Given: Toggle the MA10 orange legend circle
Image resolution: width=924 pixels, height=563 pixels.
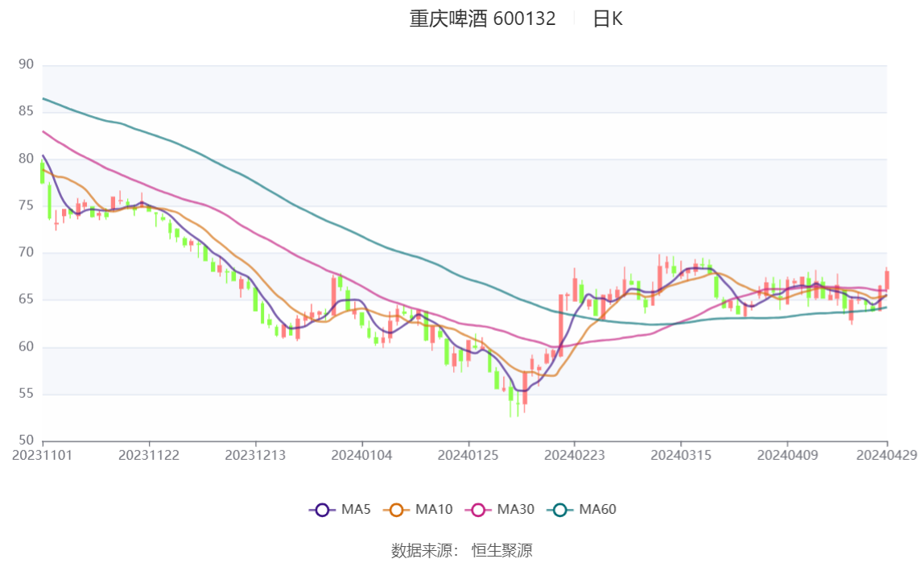Looking at the screenshot, I should point(396,510).
